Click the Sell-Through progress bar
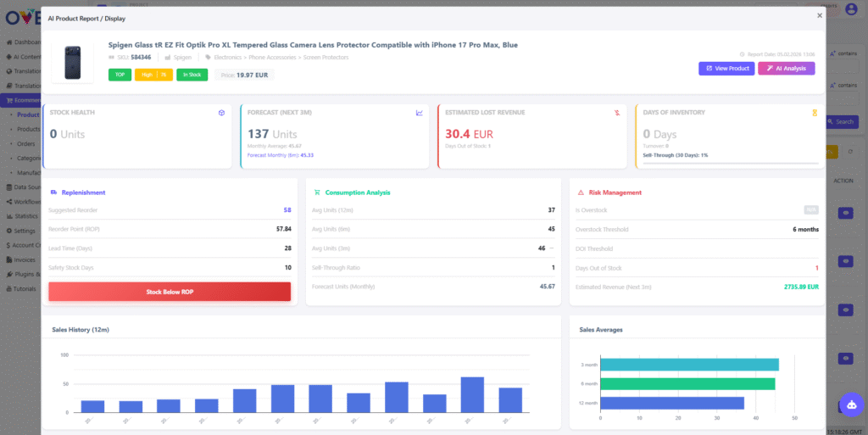This screenshot has width=868, height=435. 730,162
